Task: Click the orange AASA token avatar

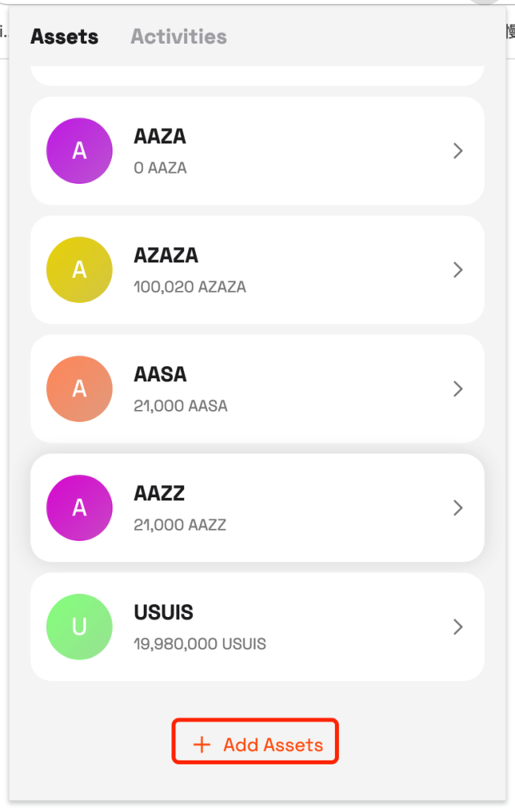Action: (x=79, y=389)
